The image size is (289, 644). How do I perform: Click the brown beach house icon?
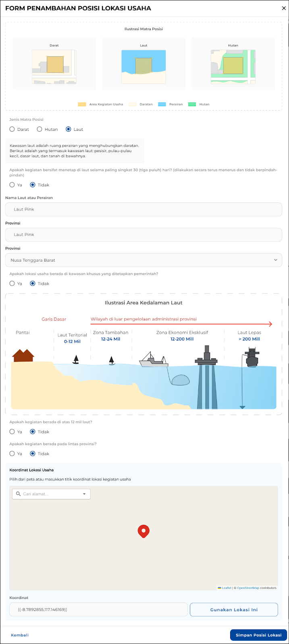click(x=23, y=355)
